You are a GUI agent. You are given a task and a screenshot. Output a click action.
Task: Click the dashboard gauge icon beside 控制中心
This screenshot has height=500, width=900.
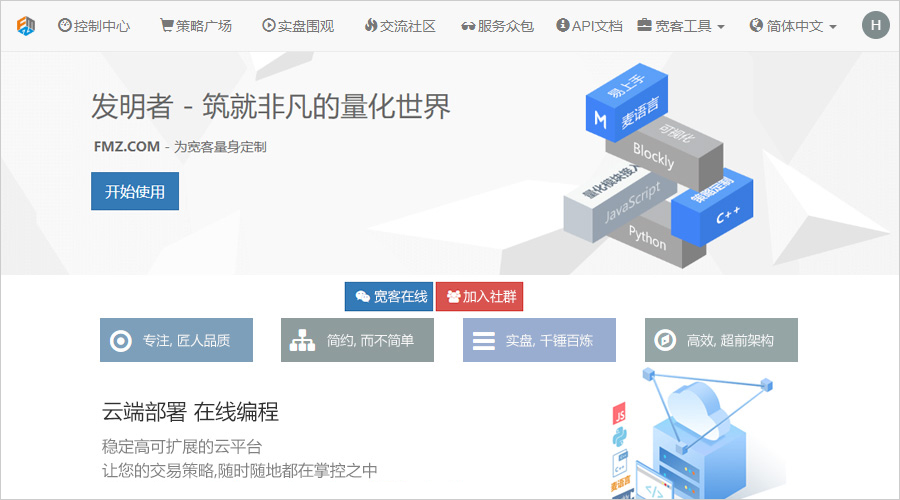(x=65, y=25)
